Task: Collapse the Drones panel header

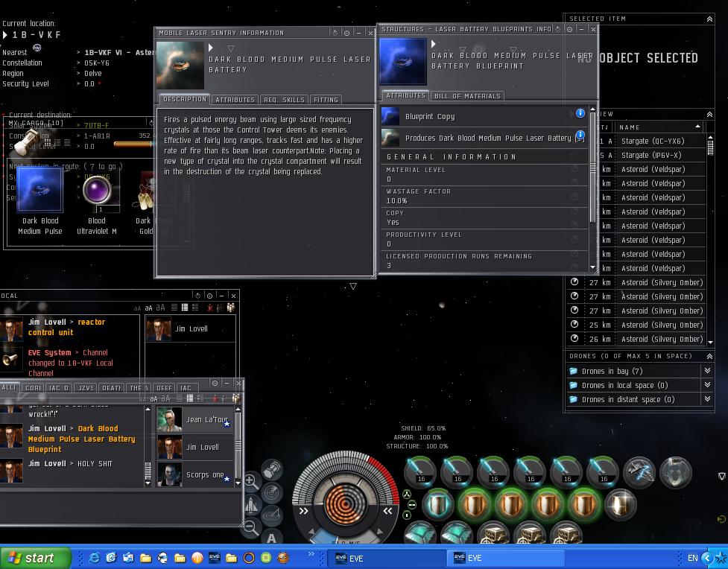Action: 709,356
